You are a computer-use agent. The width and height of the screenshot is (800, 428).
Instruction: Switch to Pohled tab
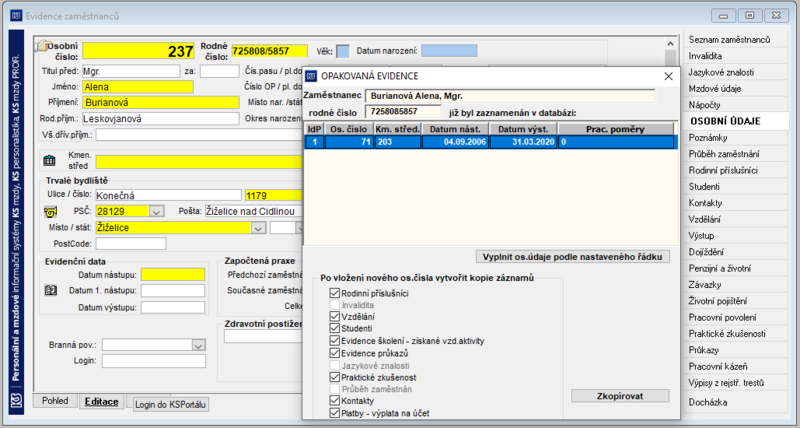coord(55,401)
